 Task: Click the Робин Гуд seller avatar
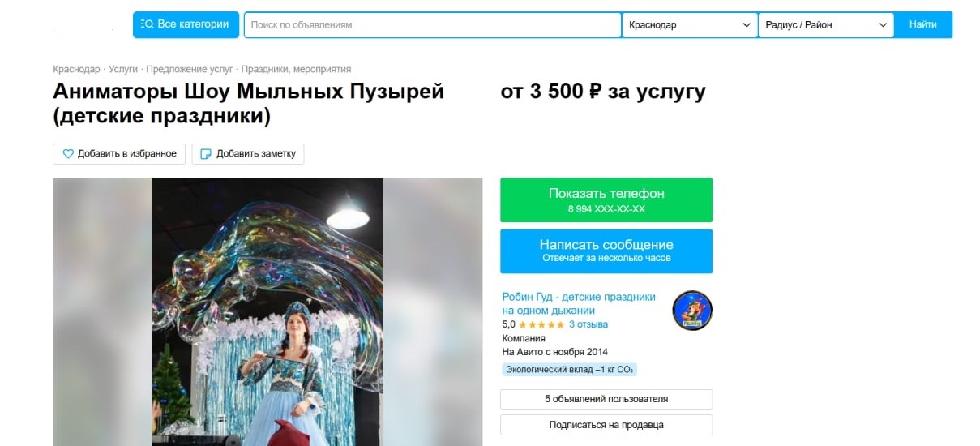(692, 310)
